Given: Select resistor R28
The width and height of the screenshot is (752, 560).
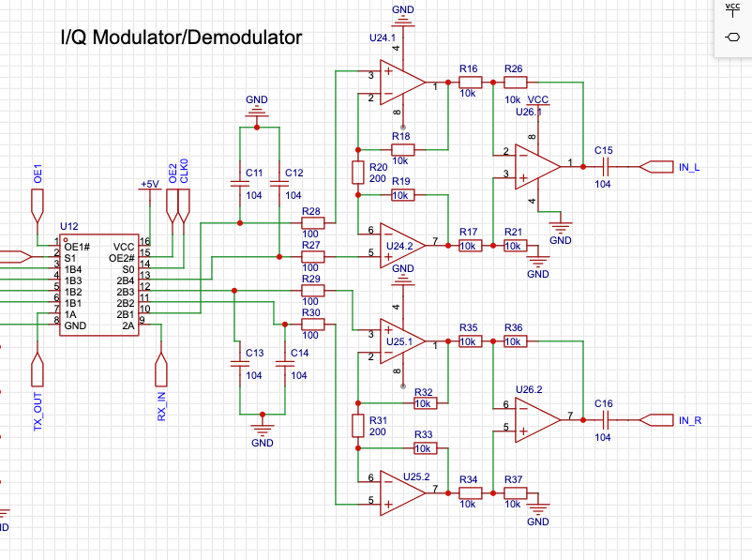Looking at the screenshot, I should pos(312,223).
